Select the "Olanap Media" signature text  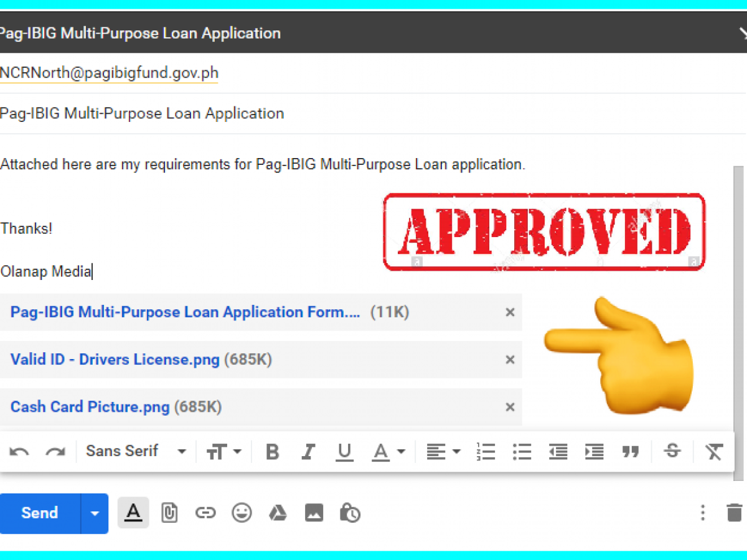point(45,272)
